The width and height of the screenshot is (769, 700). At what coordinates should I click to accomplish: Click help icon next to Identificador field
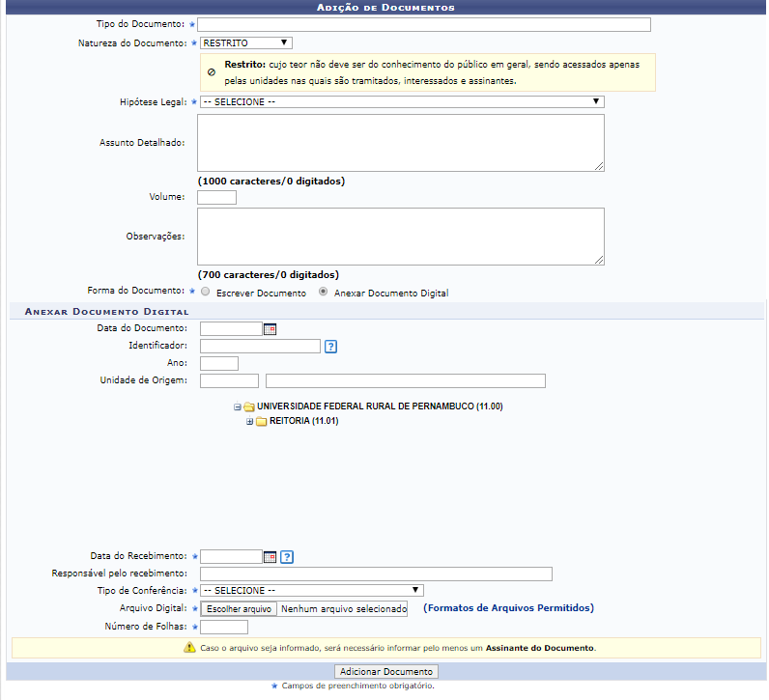pos(330,347)
